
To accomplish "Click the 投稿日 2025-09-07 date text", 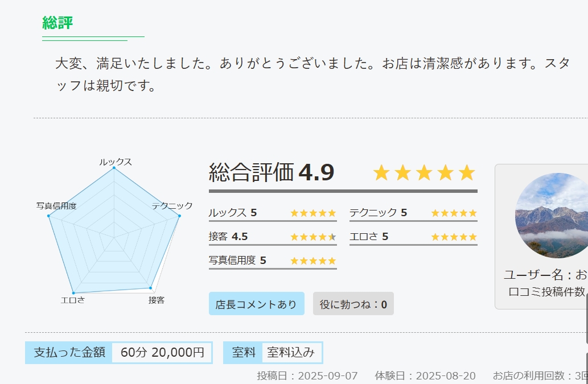I will click(x=307, y=376).
